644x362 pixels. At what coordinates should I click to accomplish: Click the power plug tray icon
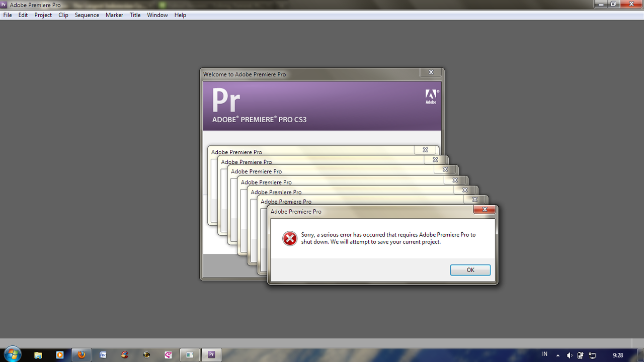tap(581, 355)
